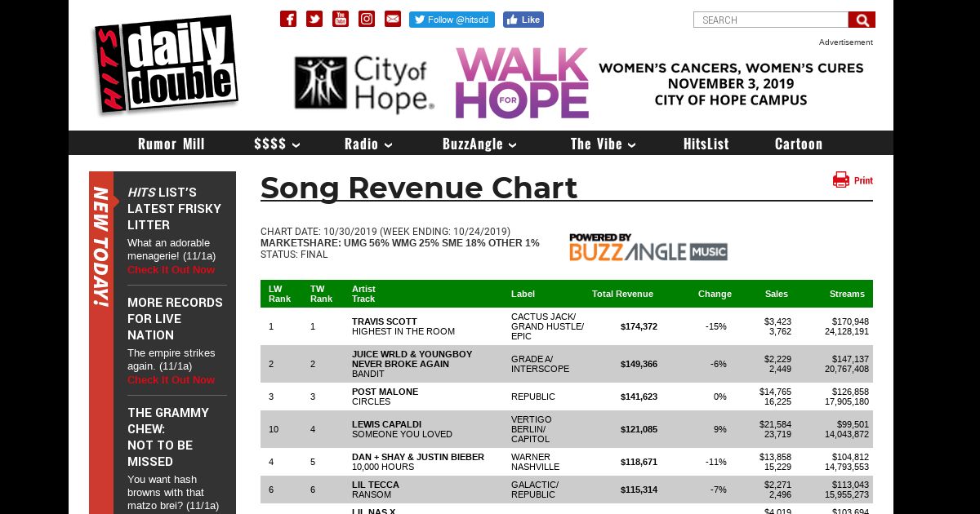
Task: Open the Rumor Mill menu item
Action: pos(171,144)
